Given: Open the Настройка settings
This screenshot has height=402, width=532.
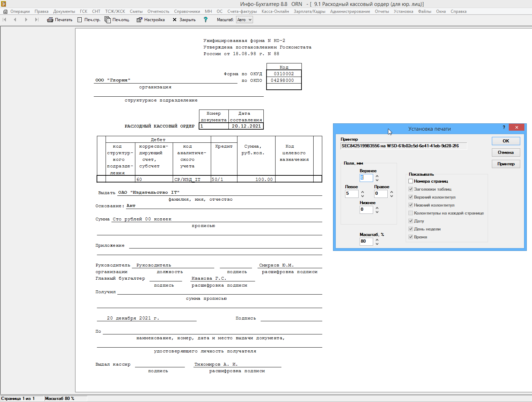Looking at the screenshot, I should pyautogui.click(x=151, y=20).
